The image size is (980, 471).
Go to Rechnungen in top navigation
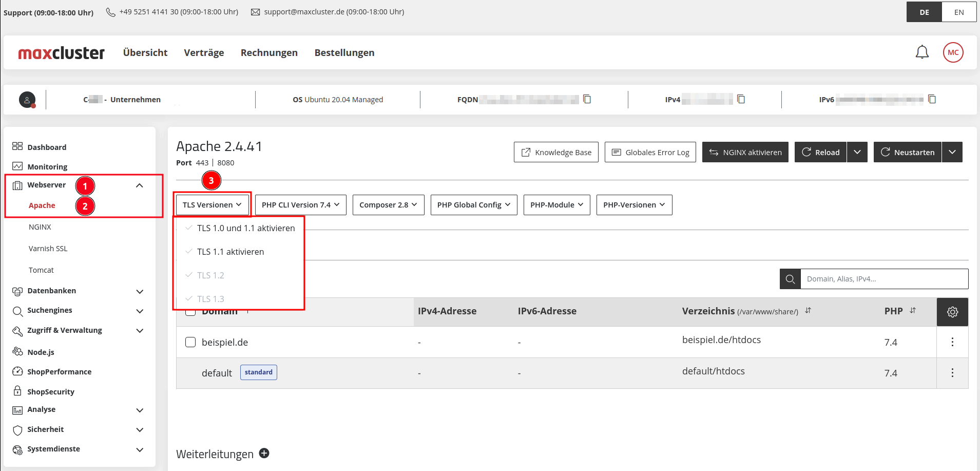point(269,52)
